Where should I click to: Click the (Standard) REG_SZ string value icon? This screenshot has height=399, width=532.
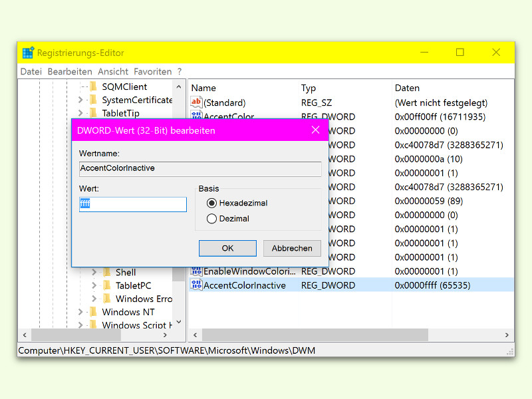196,102
